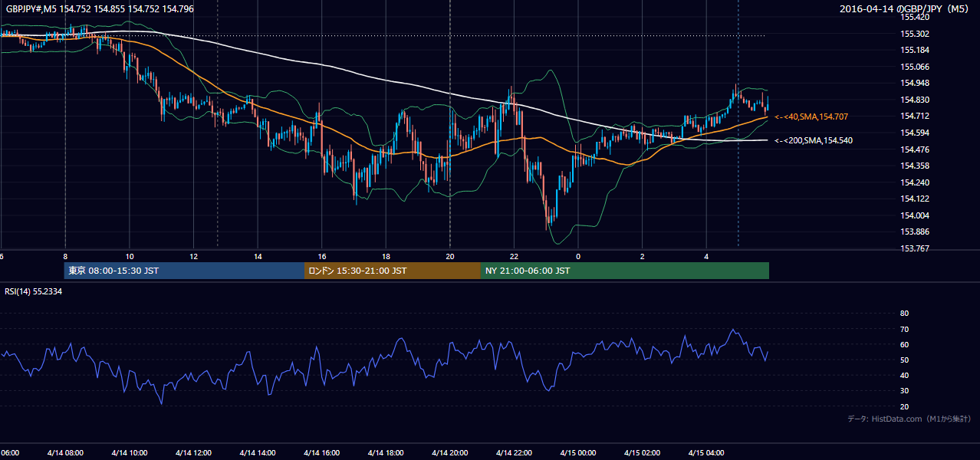Select the 東京 08:00-15:30 JST session bar
980x460 pixels.
coord(185,271)
